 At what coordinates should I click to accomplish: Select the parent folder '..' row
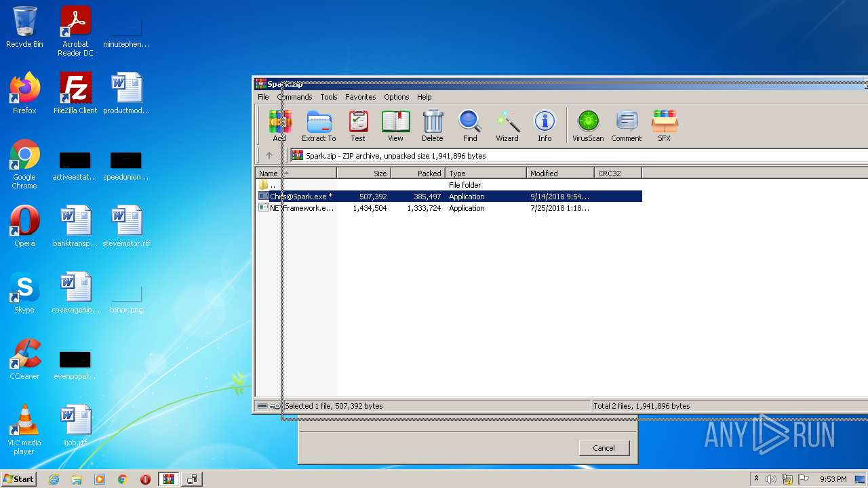coord(449,185)
